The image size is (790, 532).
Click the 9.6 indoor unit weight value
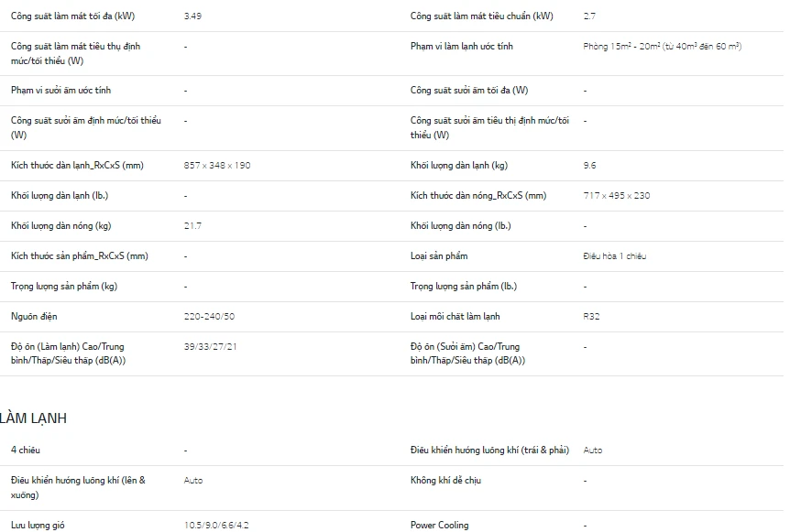590,166
